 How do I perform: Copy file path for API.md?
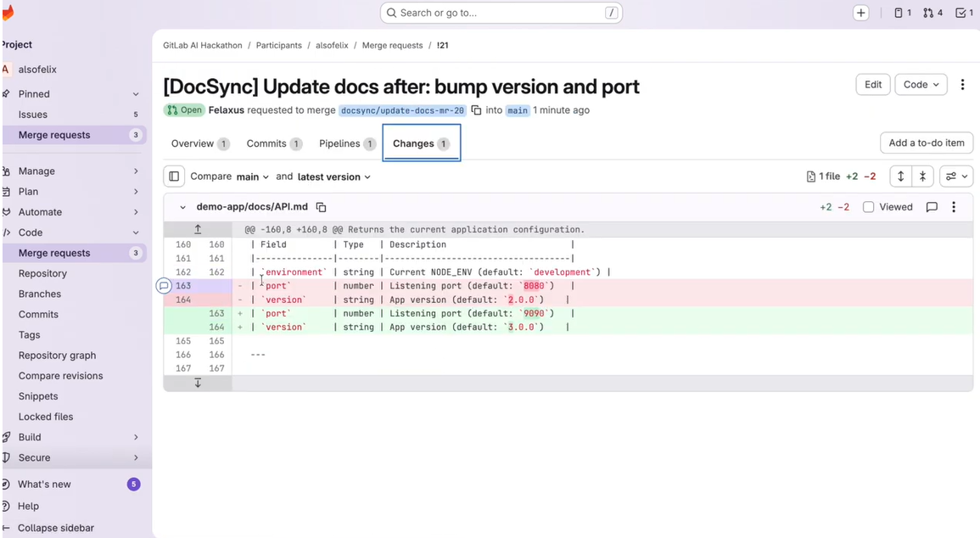[x=322, y=207]
